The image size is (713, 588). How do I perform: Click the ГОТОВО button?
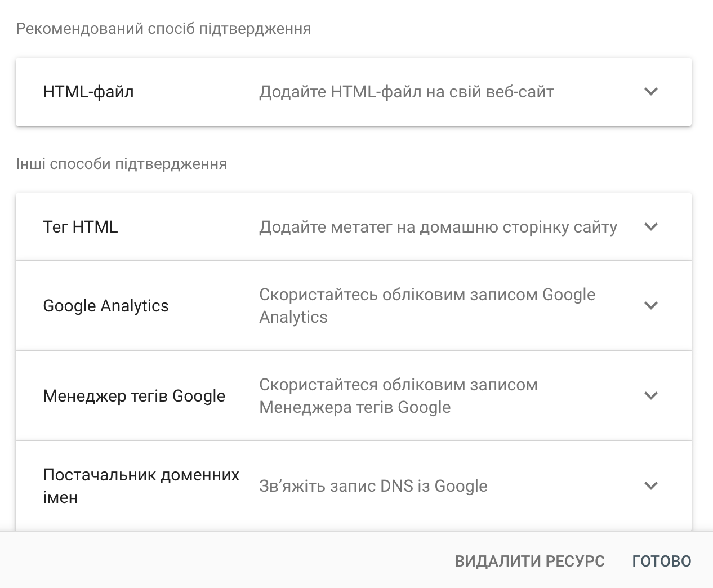pyautogui.click(x=661, y=561)
